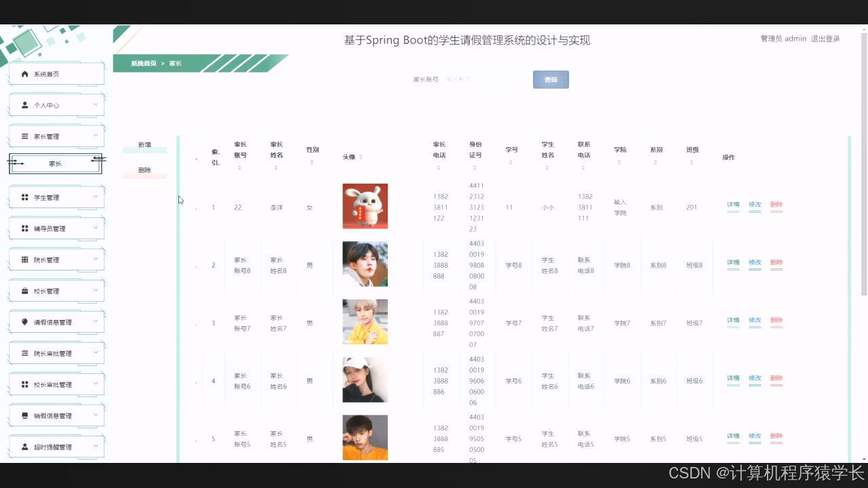Click 退出登录 at top right
The image size is (868, 488).
coord(825,39)
